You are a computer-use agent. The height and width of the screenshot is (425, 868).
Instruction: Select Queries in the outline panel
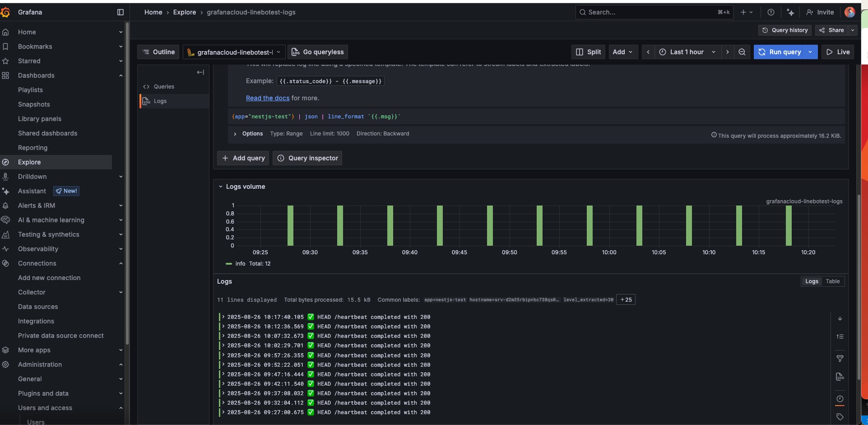[x=163, y=87]
